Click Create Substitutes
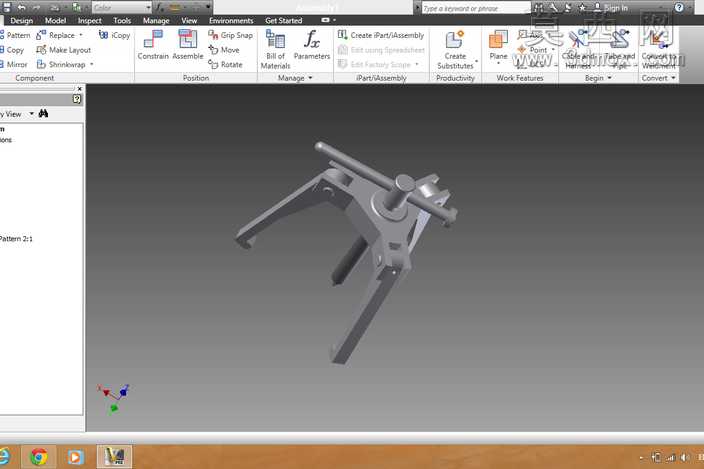Image resolution: width=704 pixels, height=469 pixels. (455, 49)
